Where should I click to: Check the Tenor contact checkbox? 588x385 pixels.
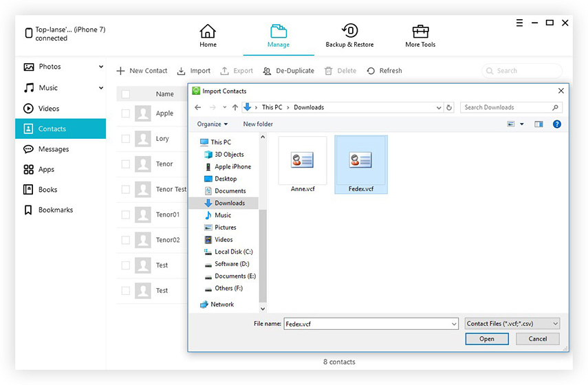click(x=126, y=164)
